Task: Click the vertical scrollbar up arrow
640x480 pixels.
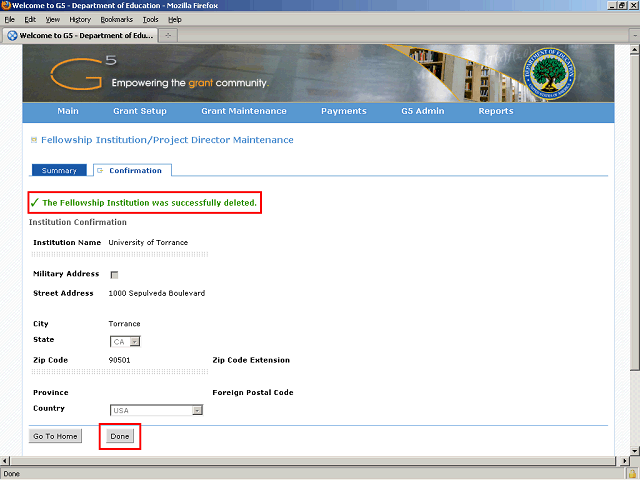Action: [634, 50]
